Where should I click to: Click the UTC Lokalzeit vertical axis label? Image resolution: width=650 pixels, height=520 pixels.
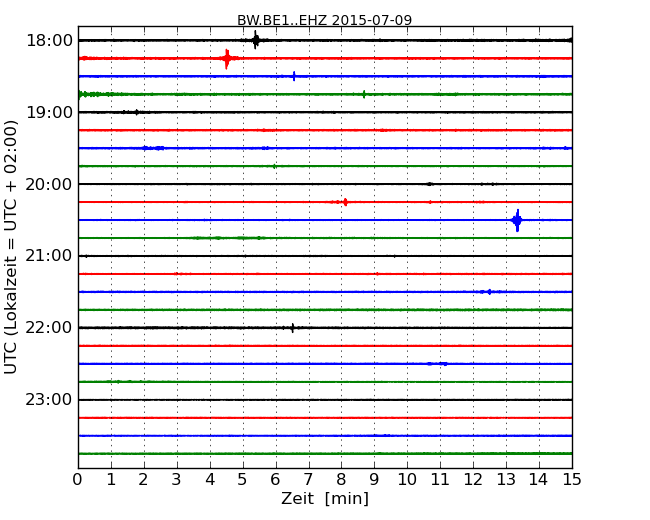pos(11,247)
